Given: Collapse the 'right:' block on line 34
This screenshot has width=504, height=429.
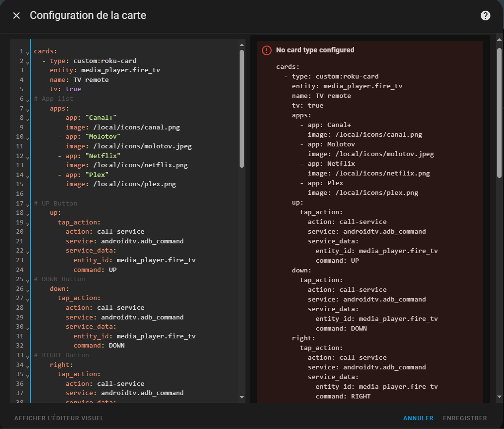Looking at the screenshot, I should (x=28, y=366).
